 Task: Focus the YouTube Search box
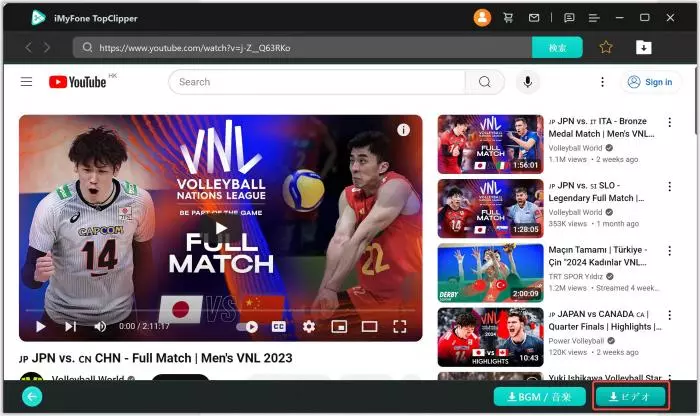(317, 82)
